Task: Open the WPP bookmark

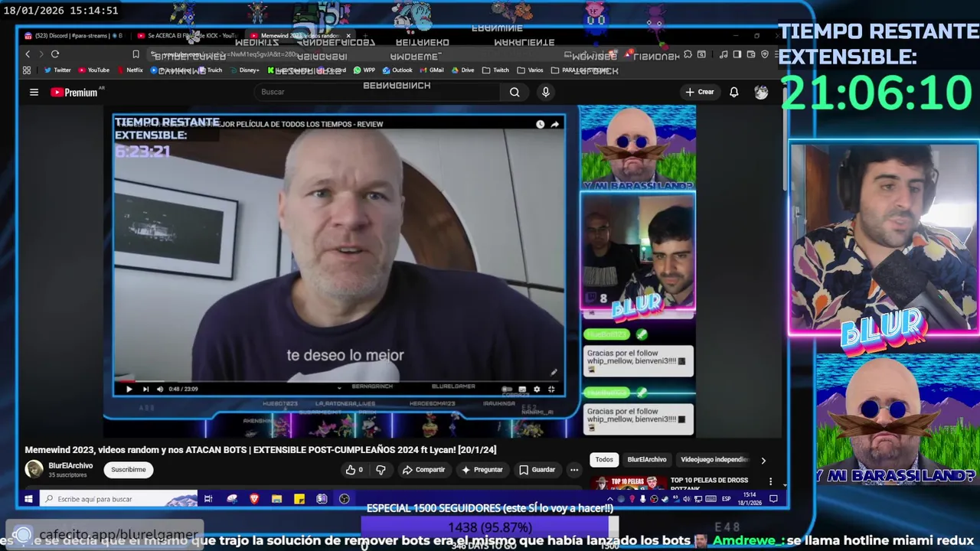Action: pos(364,70)
